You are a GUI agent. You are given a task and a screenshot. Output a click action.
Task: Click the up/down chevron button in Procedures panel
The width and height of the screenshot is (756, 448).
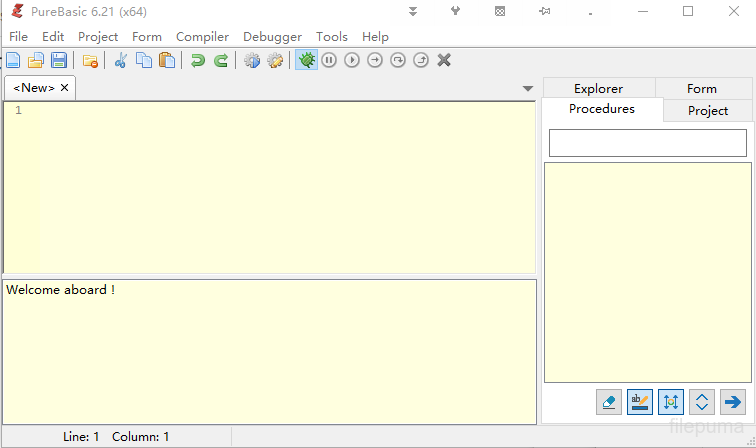click(x=702, y=402)
